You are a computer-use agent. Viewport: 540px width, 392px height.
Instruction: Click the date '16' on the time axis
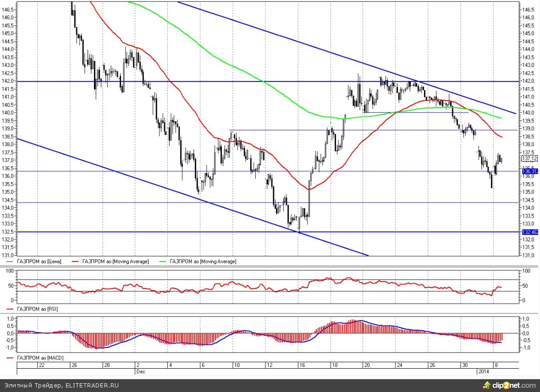tap(302, 365)
